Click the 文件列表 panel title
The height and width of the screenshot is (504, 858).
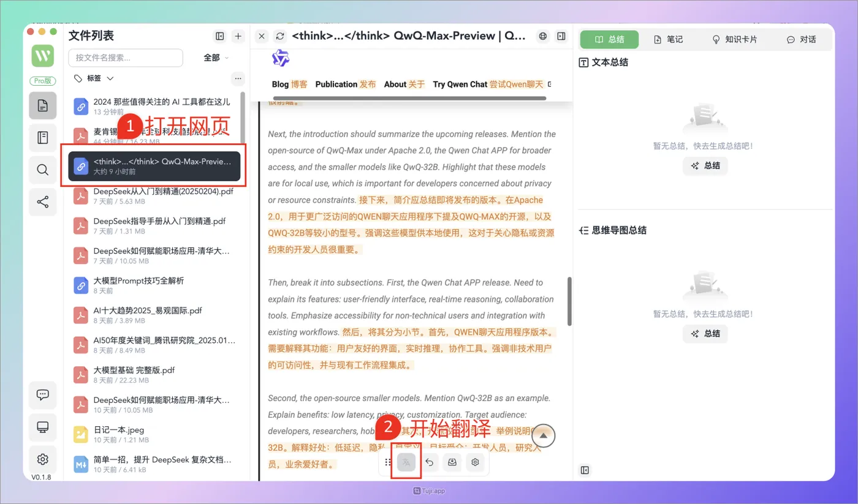(91, 36)
